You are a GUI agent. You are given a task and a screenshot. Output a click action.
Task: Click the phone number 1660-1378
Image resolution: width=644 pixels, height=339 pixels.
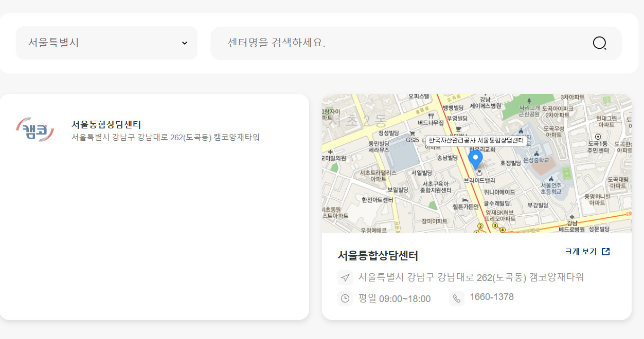492,297
